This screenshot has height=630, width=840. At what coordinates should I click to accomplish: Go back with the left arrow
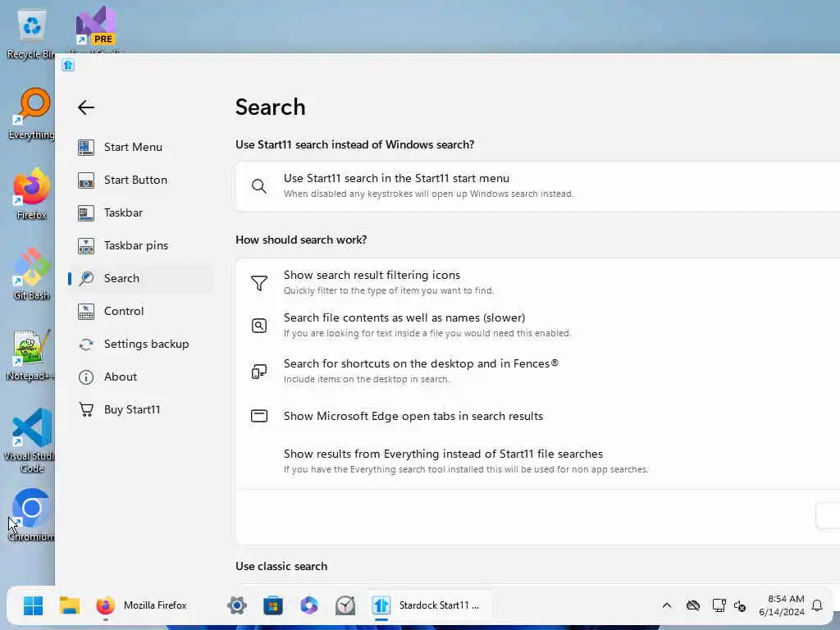tap(85, 107)
